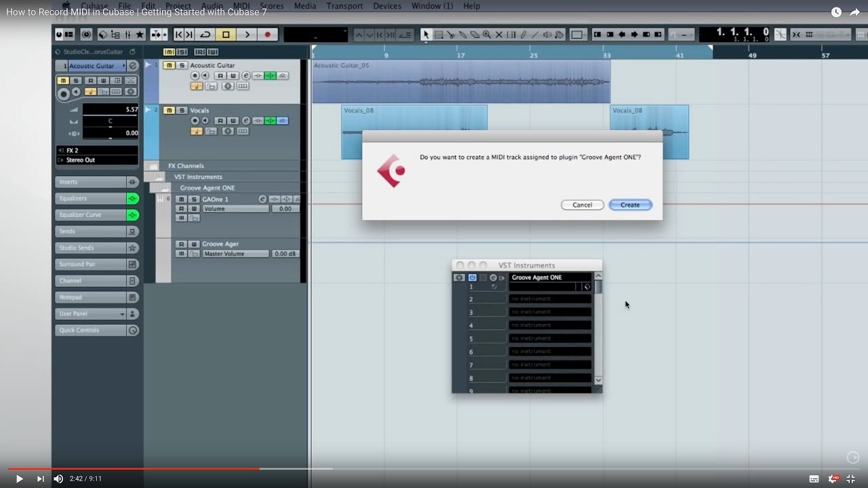Open GAOne 1 Volume automation parameter dropdown

point(236,209)
